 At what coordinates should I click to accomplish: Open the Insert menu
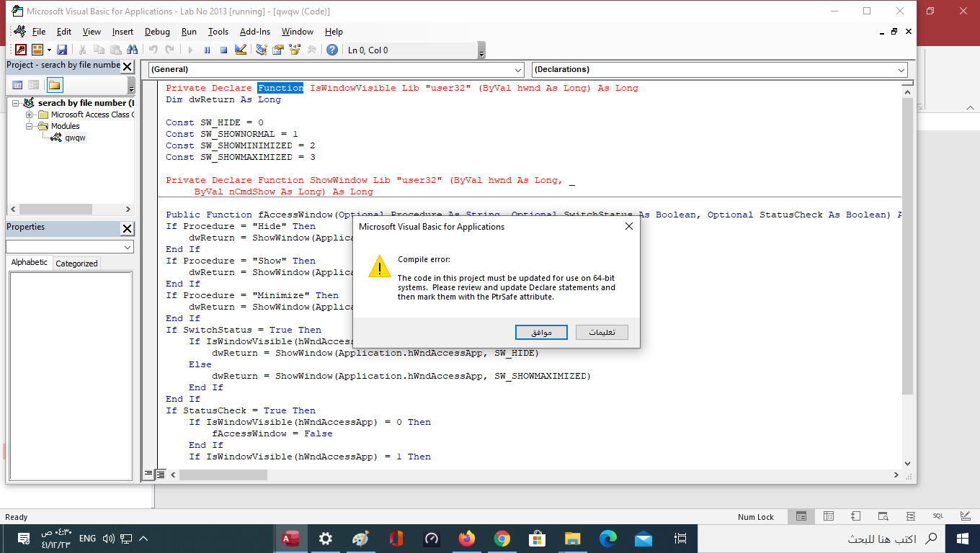point(122,32)
